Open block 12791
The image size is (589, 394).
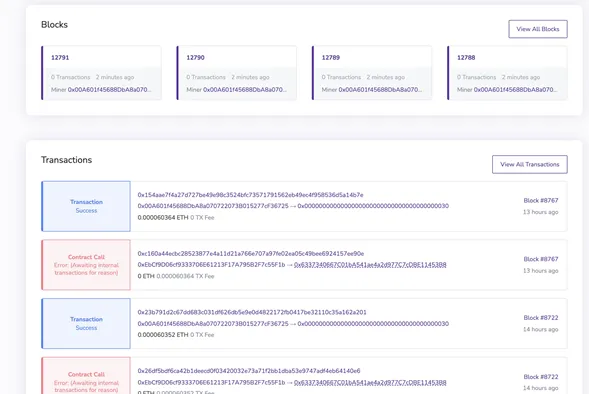tap(60, 57)
